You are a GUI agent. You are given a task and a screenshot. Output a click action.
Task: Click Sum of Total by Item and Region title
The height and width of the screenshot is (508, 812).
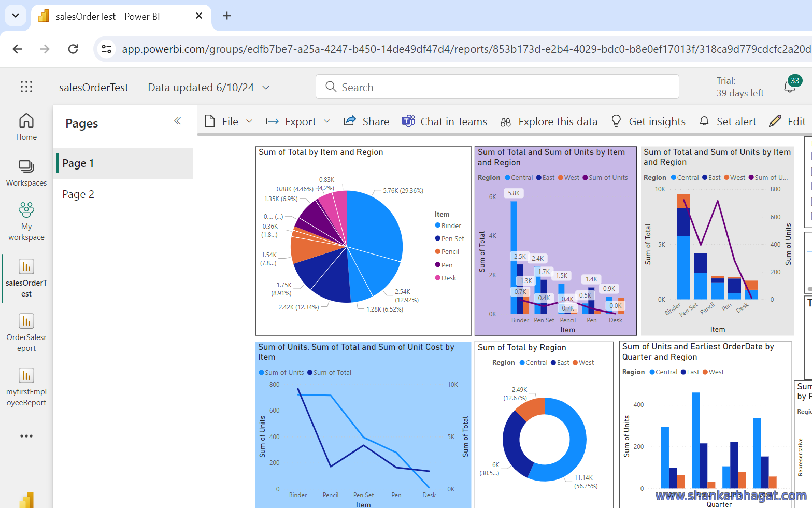click(x=321, y=152)
